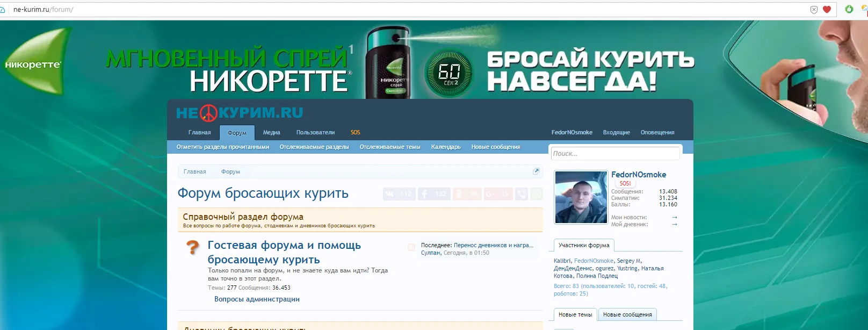868x330 pixels.
Task: Click online member Sergey M
Action: [628, 261]
